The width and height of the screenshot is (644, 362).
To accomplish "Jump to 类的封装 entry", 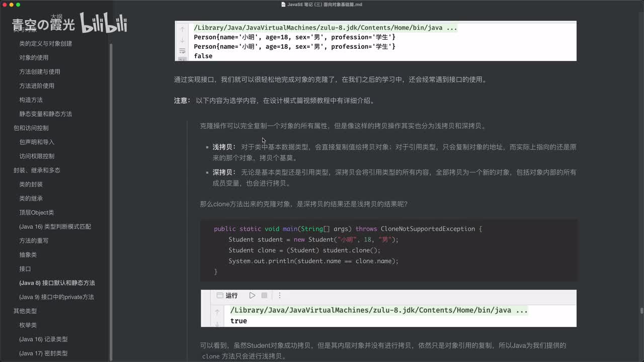I will [x=31, y=185].
